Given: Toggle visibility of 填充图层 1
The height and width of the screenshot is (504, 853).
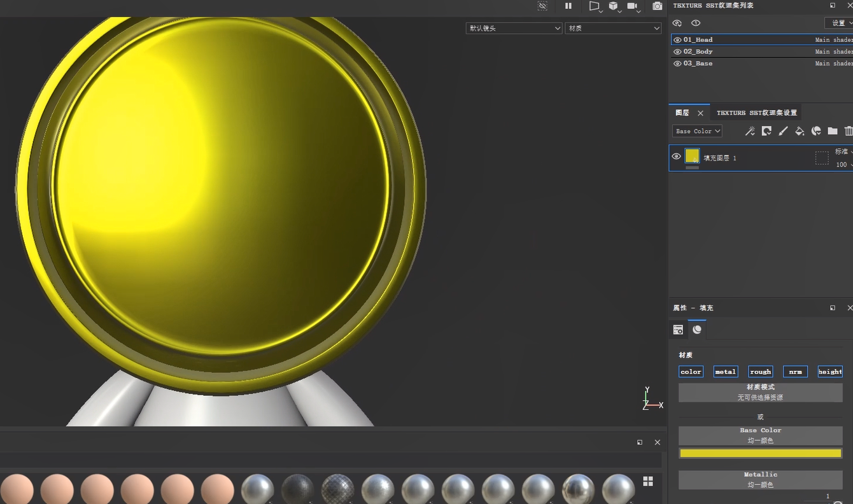Looking at the screenshot, I should point(677,156).
